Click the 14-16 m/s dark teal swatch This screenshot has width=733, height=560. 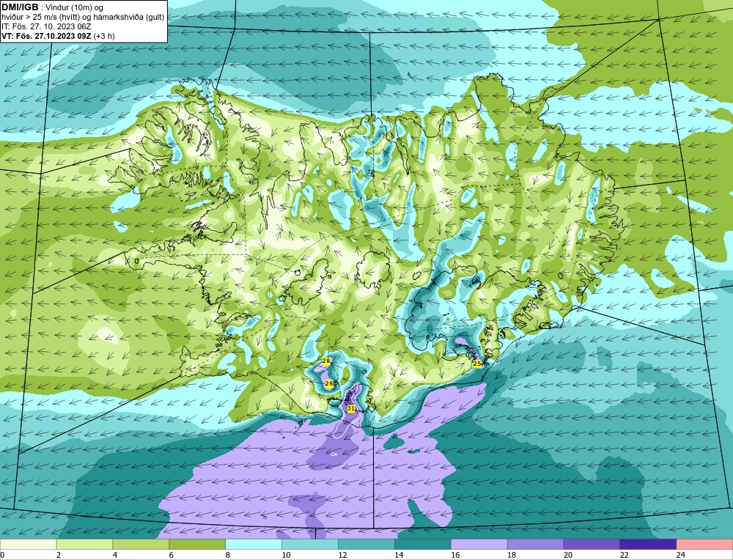tap(423, 545)
